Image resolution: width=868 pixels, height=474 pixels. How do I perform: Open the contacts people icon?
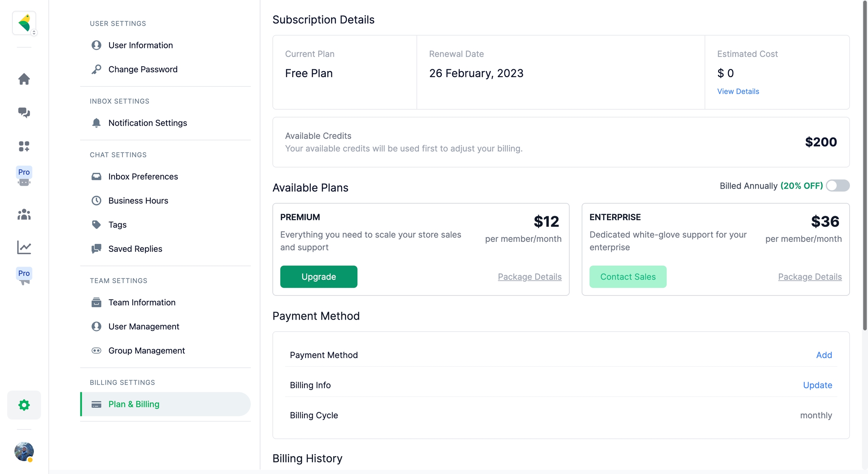tap(24, 214)
